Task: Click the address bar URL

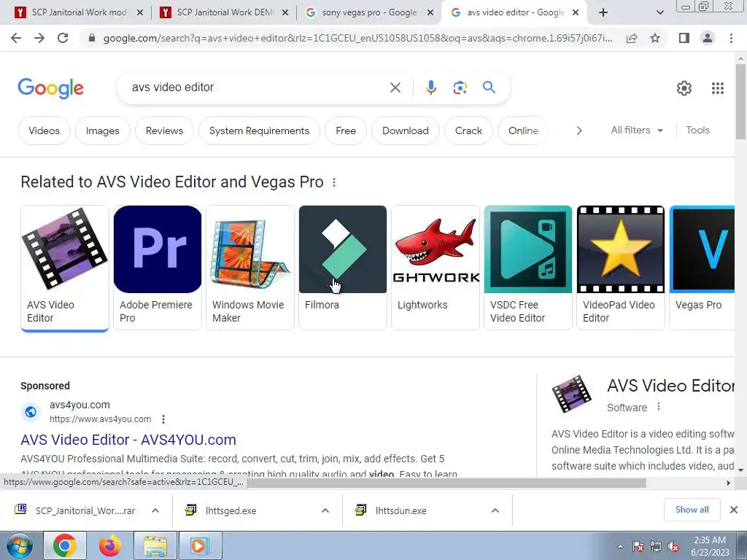Action: (357, 38)
